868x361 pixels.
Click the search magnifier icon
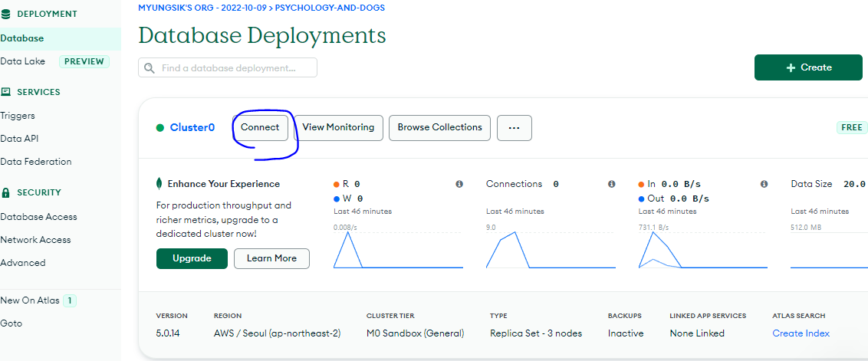(149, 67)
